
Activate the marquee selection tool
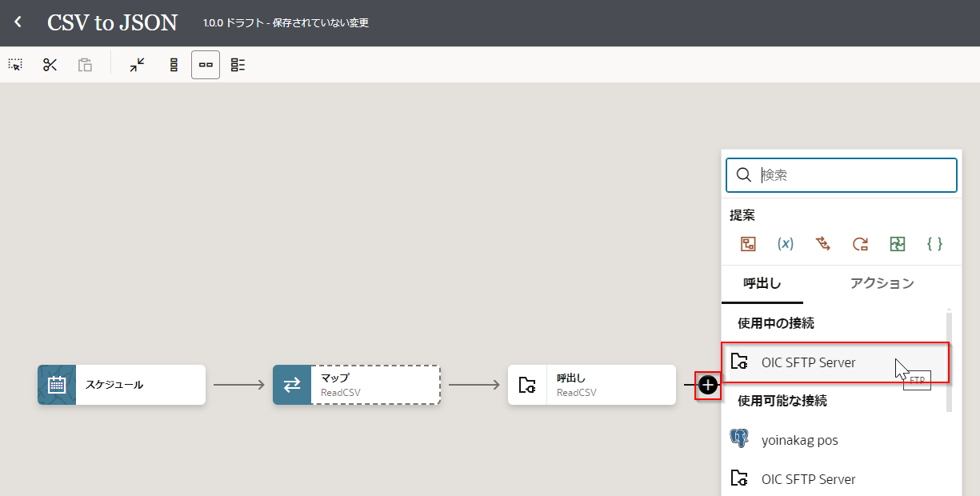coord(15,65)
